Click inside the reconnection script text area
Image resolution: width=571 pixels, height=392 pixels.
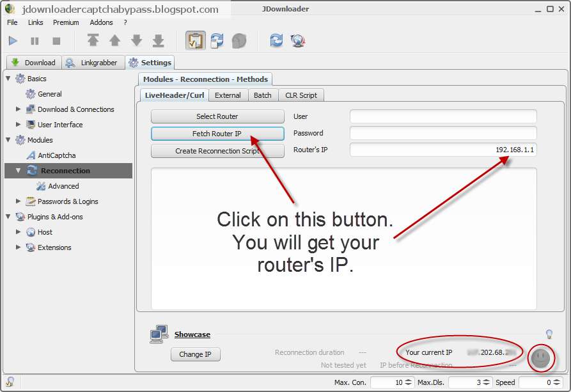pyautogui.click(x=344, y=239)
